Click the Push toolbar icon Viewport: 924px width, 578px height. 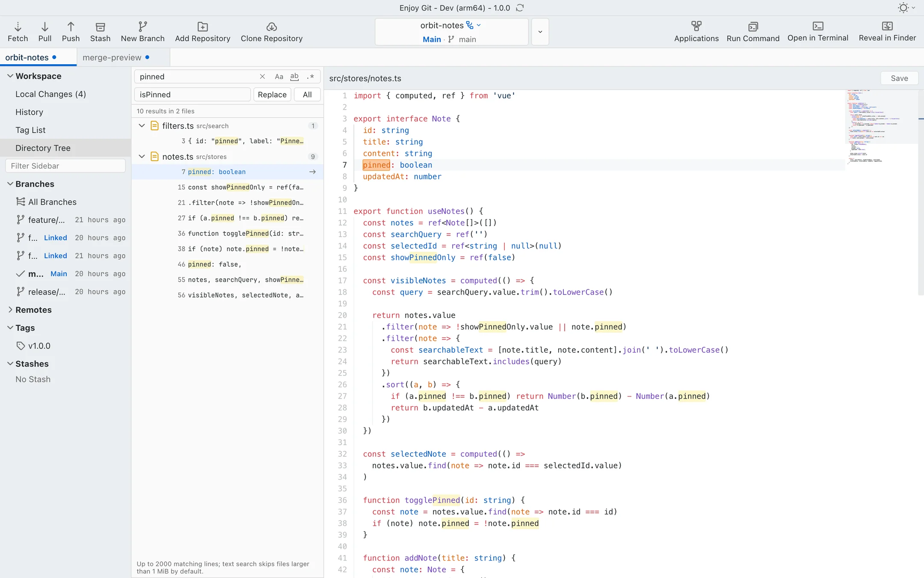tap(71, 27)
